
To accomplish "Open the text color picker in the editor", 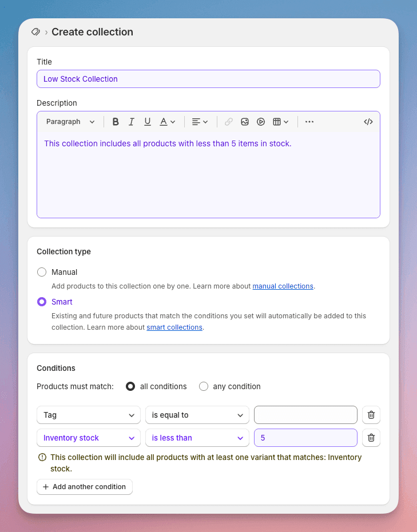I will [163, 121].
